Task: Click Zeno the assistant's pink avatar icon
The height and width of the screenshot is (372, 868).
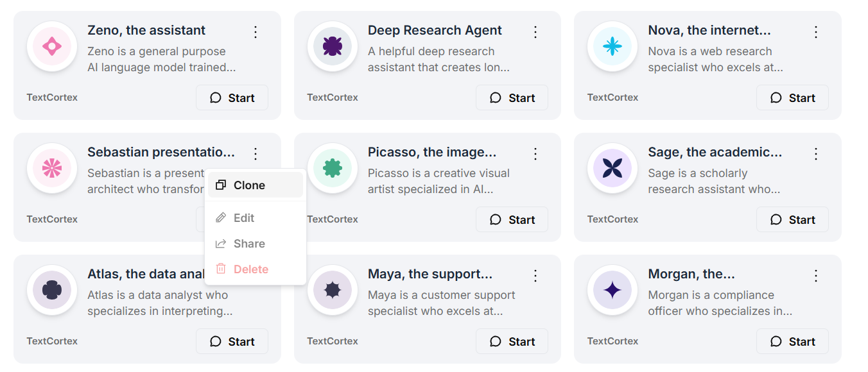Action: coord(52,46)
